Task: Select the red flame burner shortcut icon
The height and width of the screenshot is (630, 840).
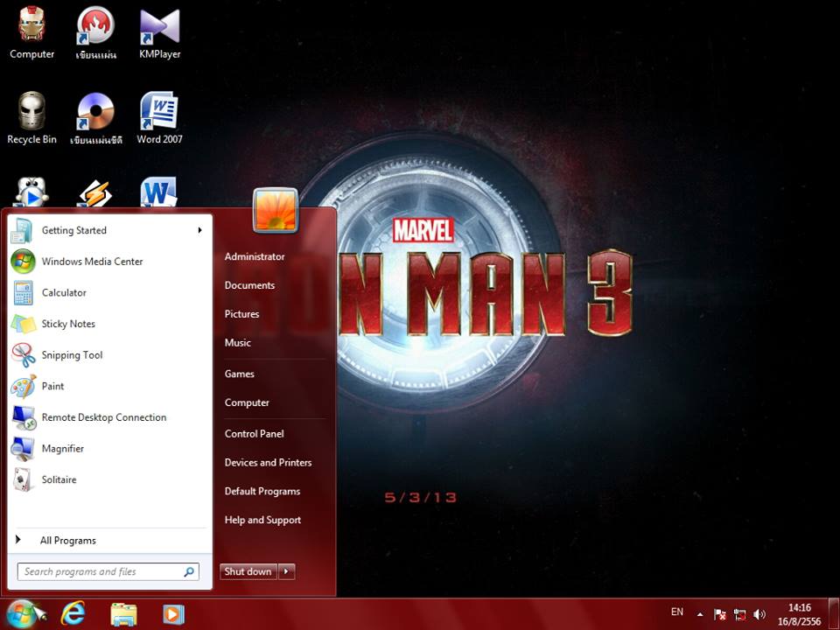Action: pyautogui.click(x=95, y=24)
